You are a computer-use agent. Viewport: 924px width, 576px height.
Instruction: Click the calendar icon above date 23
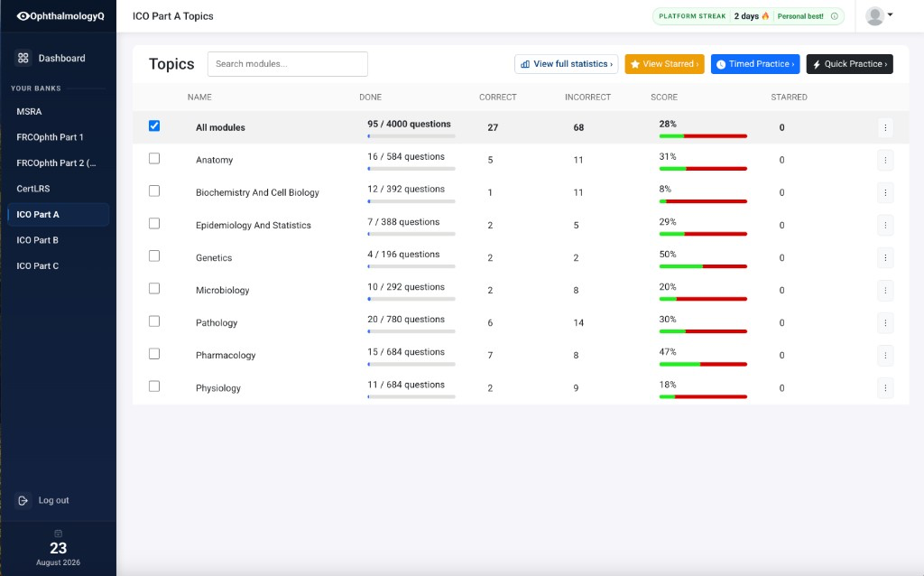point(59,534)
